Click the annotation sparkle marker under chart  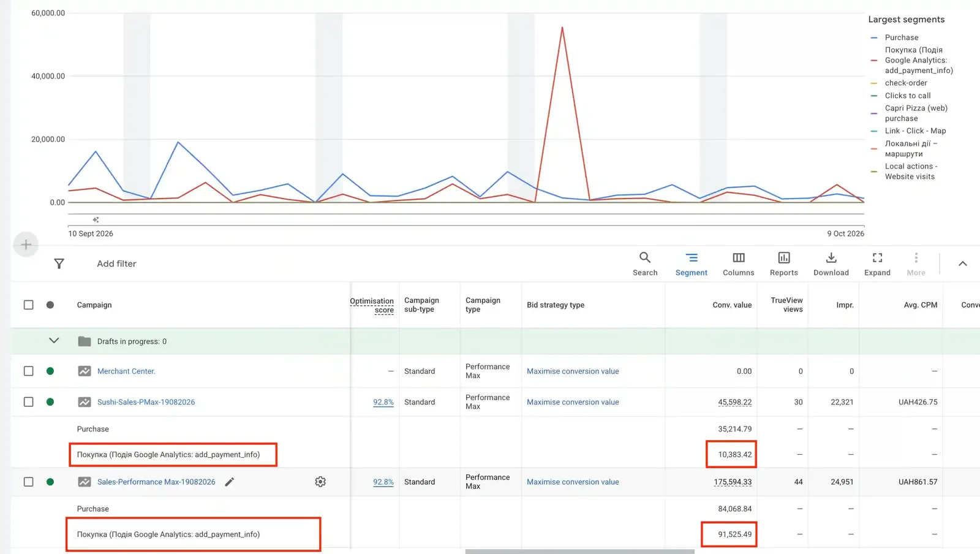pos(96,219)
